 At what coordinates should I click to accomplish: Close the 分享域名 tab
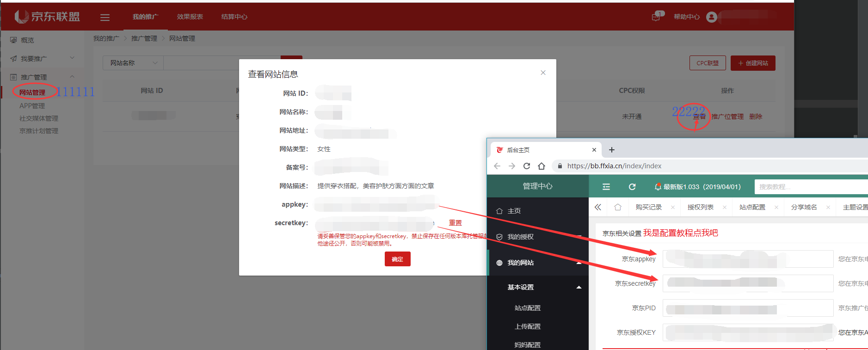point(828,207)
